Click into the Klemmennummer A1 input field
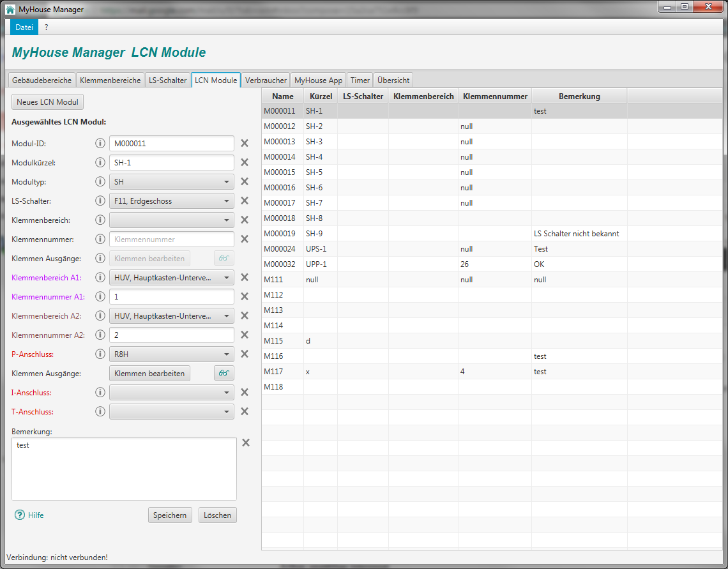This screenshot has width=728, height=569. tap(171, 297)
